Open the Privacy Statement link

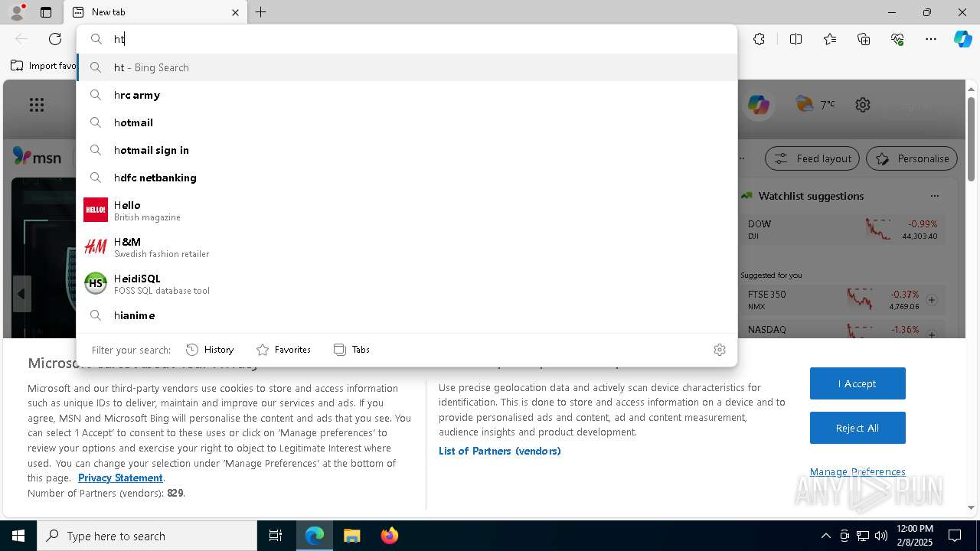click(120, 478)
